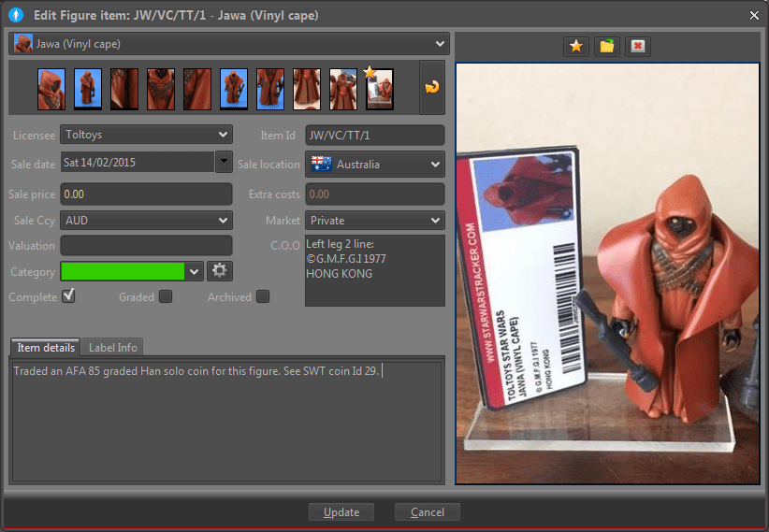
Task: Enable the Graded checkbox
Action: (166, 296)
